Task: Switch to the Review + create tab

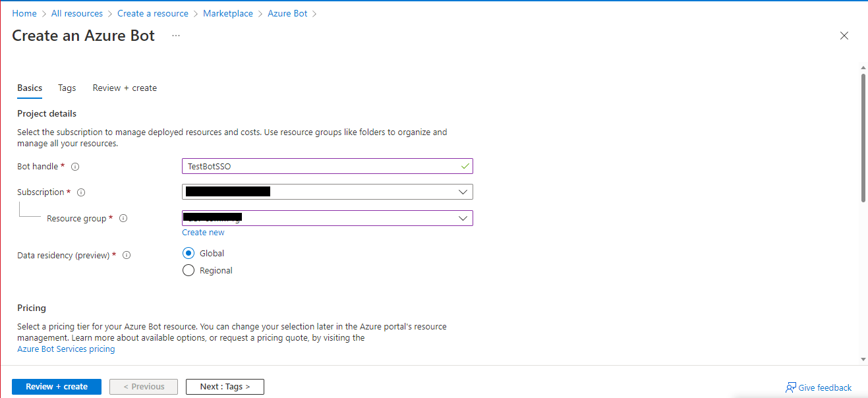Action: click(125, 88)
